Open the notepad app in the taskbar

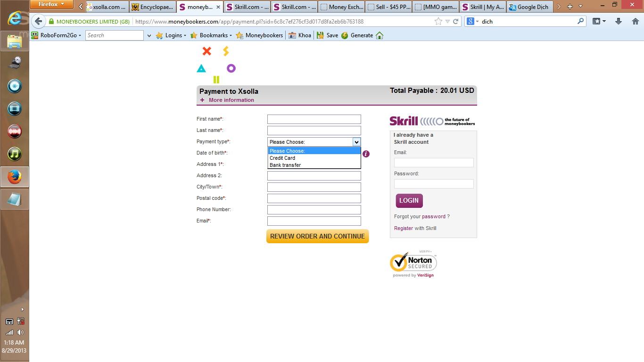(x=15, y=199)
